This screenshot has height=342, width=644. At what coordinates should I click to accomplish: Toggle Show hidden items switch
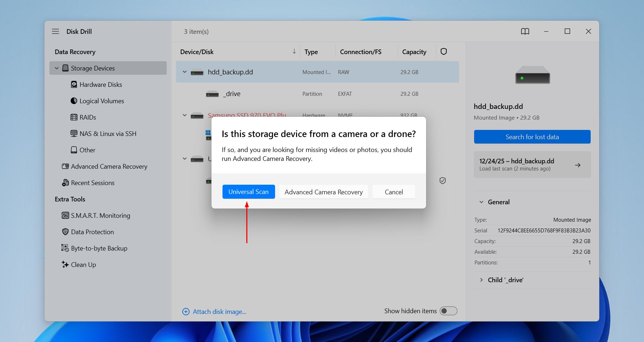click(448, 311)
